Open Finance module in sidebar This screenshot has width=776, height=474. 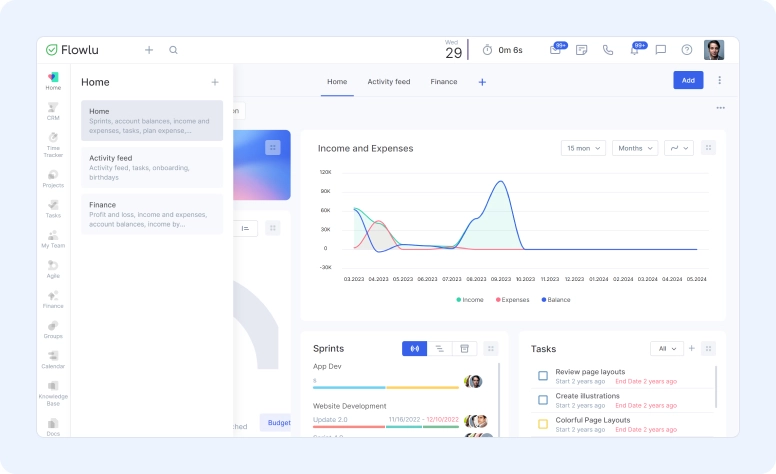(53, 300)
